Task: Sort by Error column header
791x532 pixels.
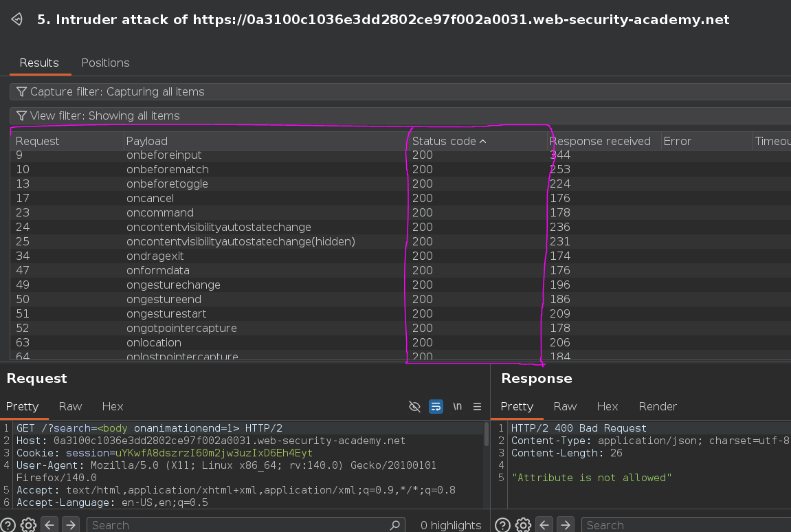Action: point(706,141)
